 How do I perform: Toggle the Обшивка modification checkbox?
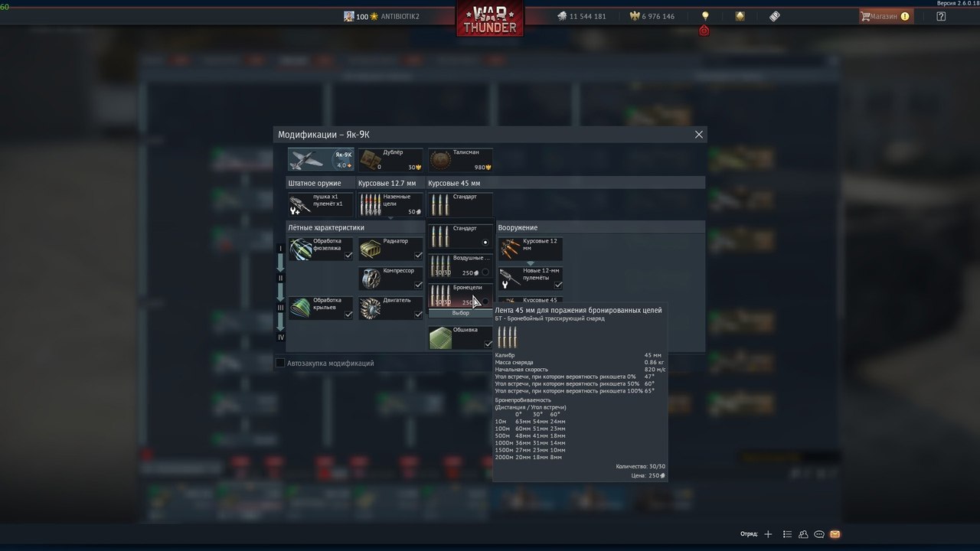point(488,344)
